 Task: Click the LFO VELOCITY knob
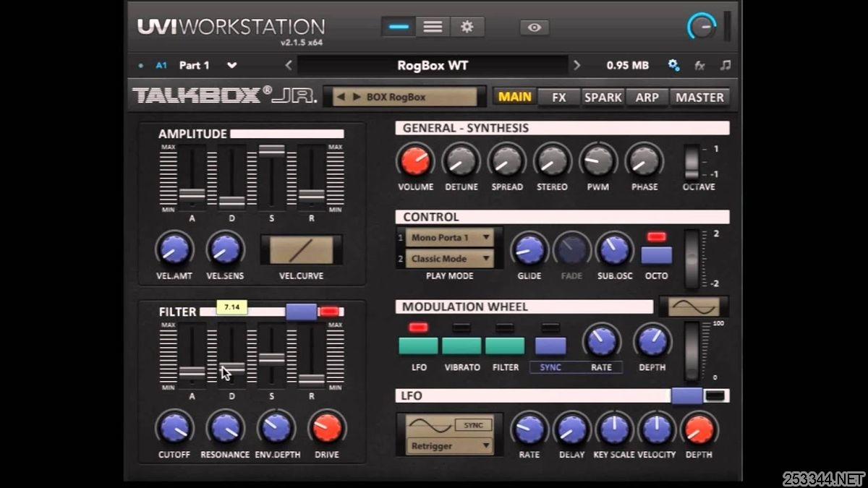(656, 429)
